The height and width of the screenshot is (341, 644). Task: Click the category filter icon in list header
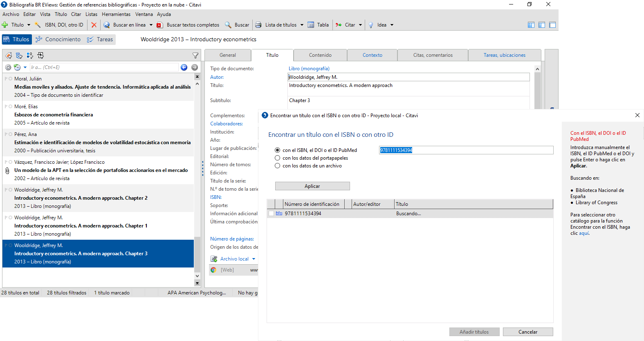[x=19, y=56]
